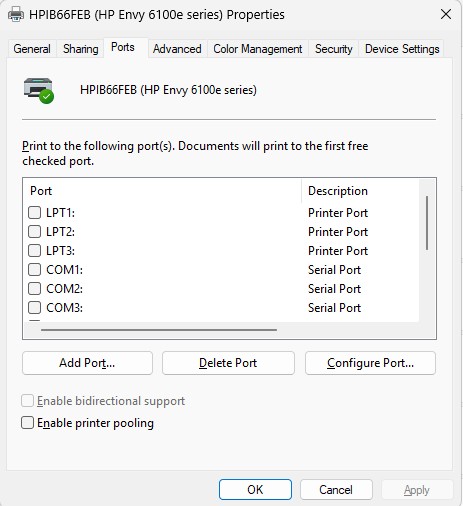Click the LPT1: port name label
Screen dimensions: 463x506
coord(60,213)
